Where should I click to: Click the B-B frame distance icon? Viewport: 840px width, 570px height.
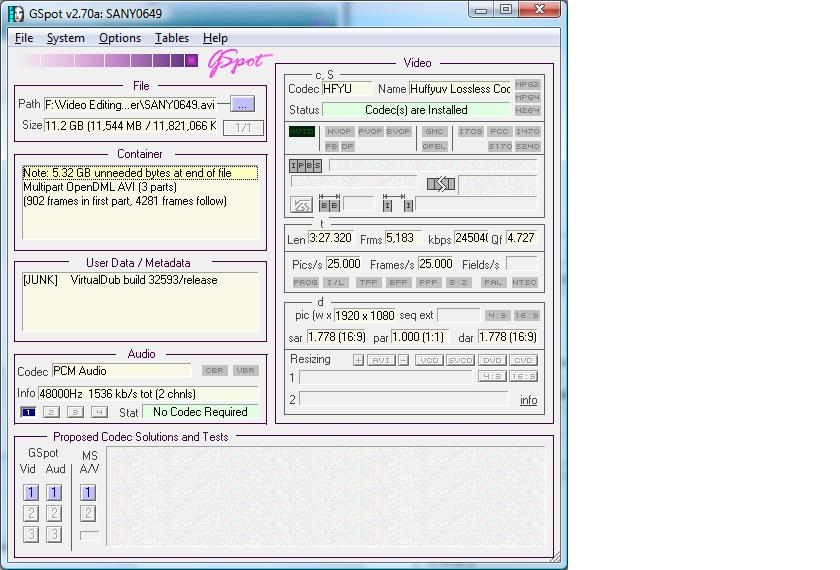329,202
